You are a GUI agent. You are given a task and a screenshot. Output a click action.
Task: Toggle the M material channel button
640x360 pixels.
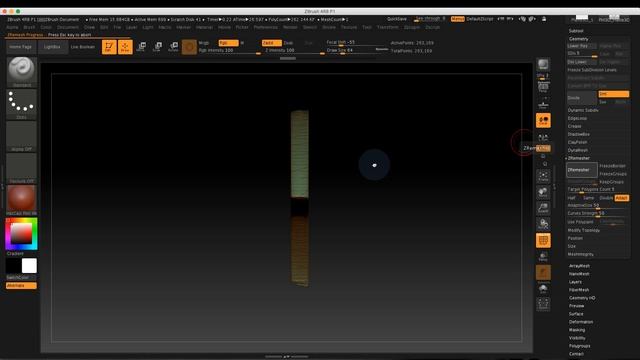242,43
